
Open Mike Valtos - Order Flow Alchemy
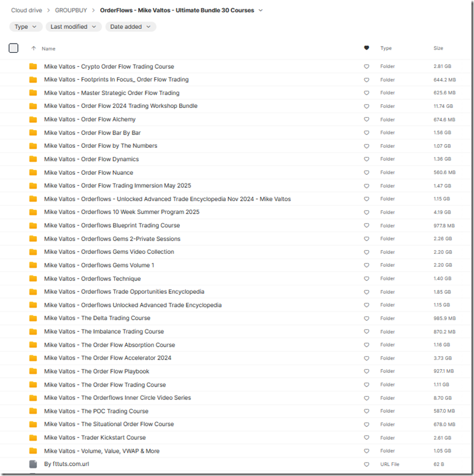click(90, 119)
